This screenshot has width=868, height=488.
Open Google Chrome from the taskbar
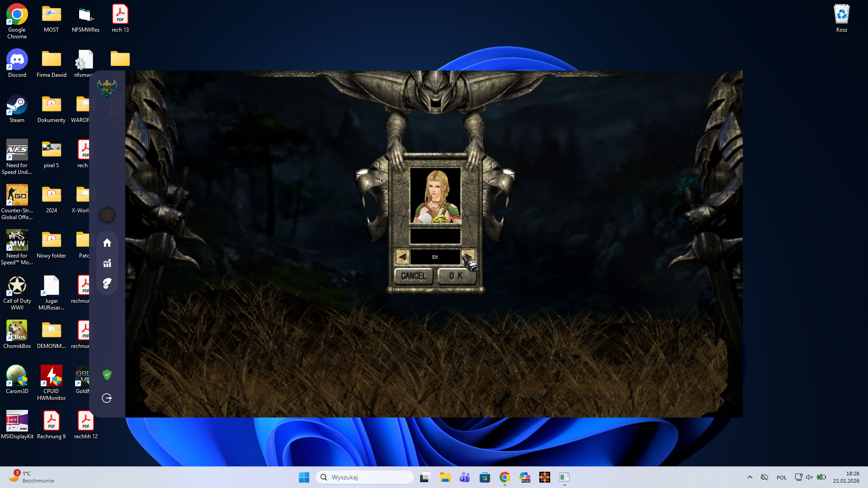(505, 477)
